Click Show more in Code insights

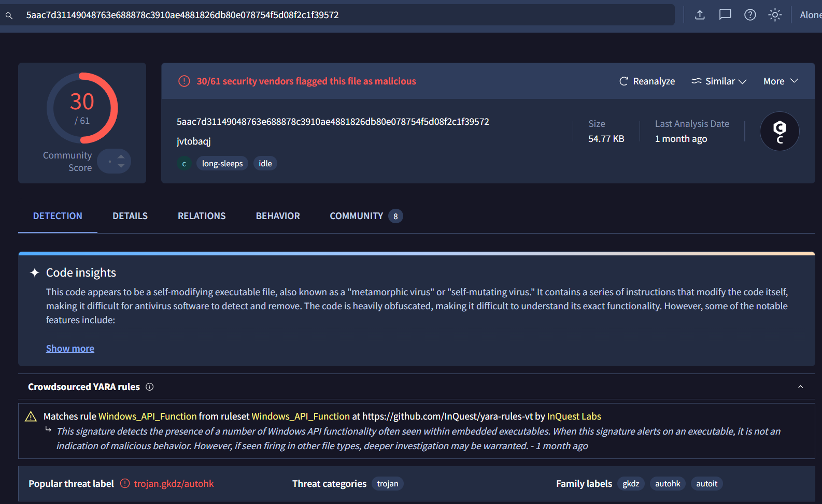click(x=70, y=349)
